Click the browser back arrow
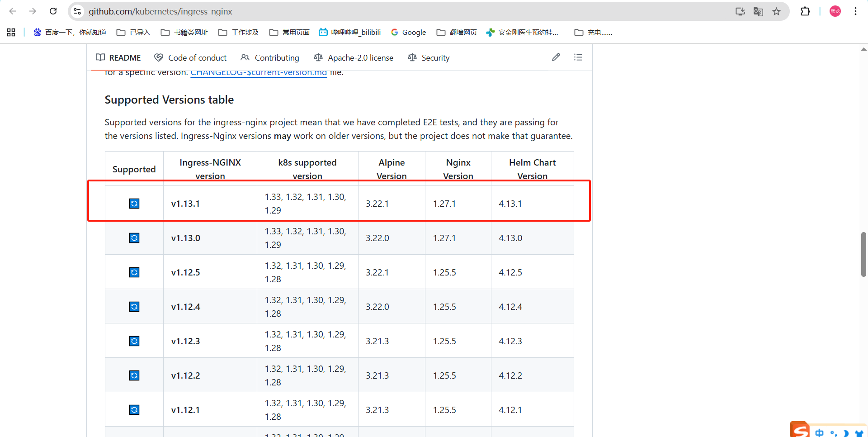This screenshot has height=437, width=868. 13,11
